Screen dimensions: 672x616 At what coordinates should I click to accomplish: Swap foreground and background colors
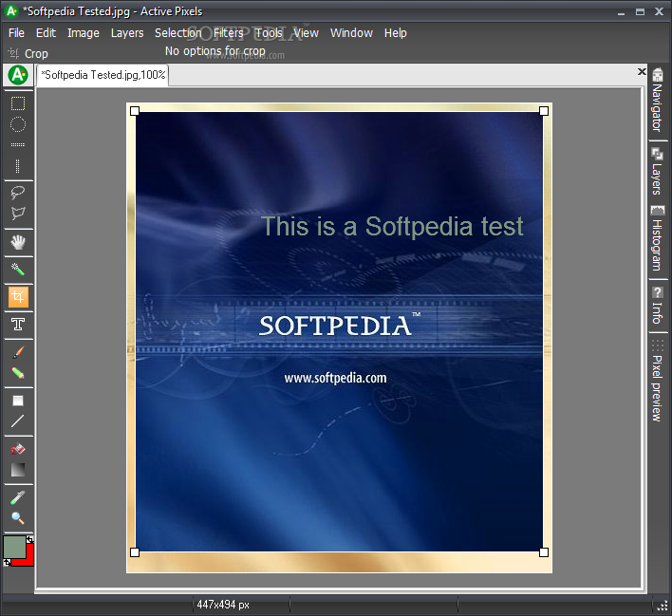(29, 540)
